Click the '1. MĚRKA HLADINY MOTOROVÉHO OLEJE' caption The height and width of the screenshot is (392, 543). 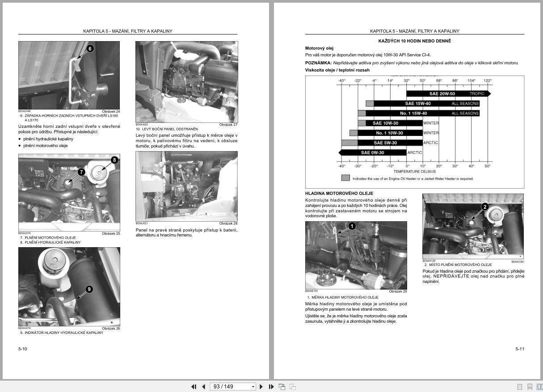point(343,297)
